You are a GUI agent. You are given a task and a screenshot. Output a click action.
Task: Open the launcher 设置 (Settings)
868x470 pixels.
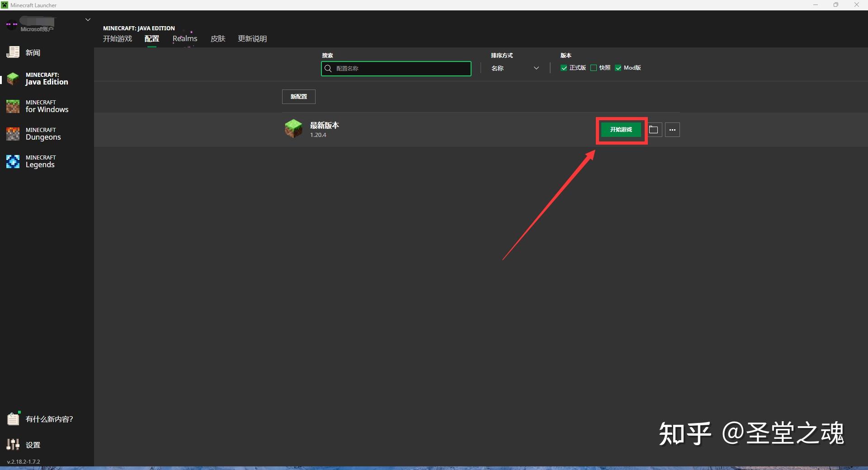tap(33, 445)
